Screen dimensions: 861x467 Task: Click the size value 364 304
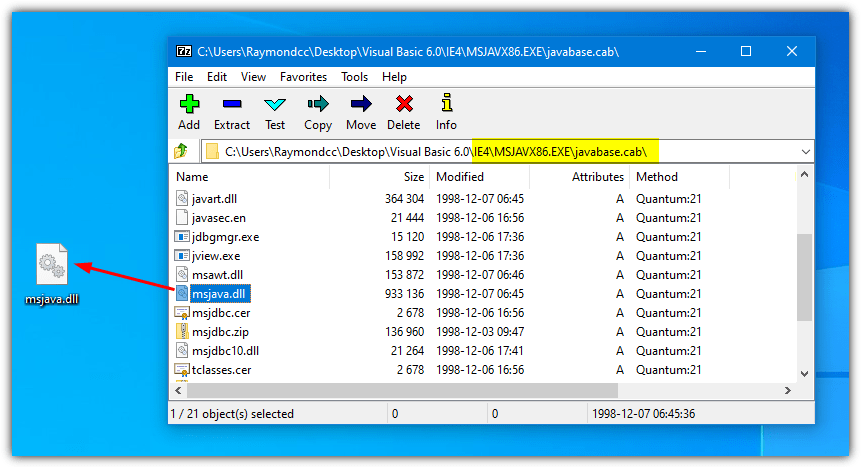point(404,199)
